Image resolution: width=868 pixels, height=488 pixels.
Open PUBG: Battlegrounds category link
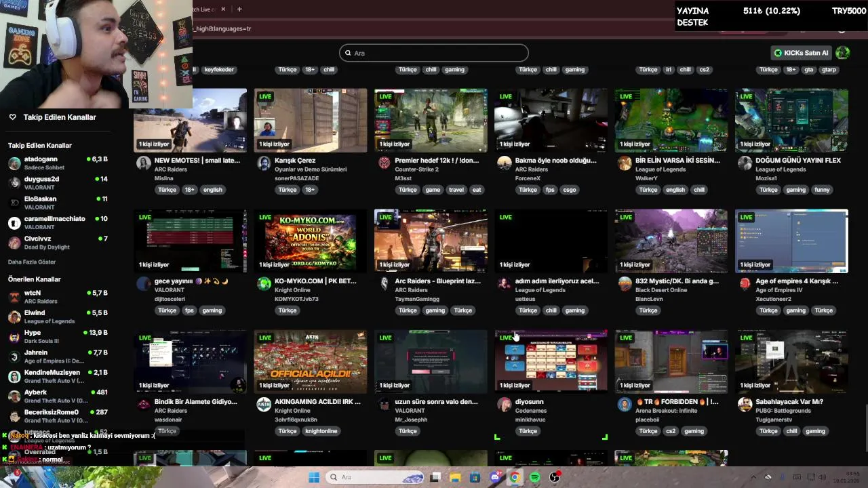pyautogui.click(x=783, y=411)
